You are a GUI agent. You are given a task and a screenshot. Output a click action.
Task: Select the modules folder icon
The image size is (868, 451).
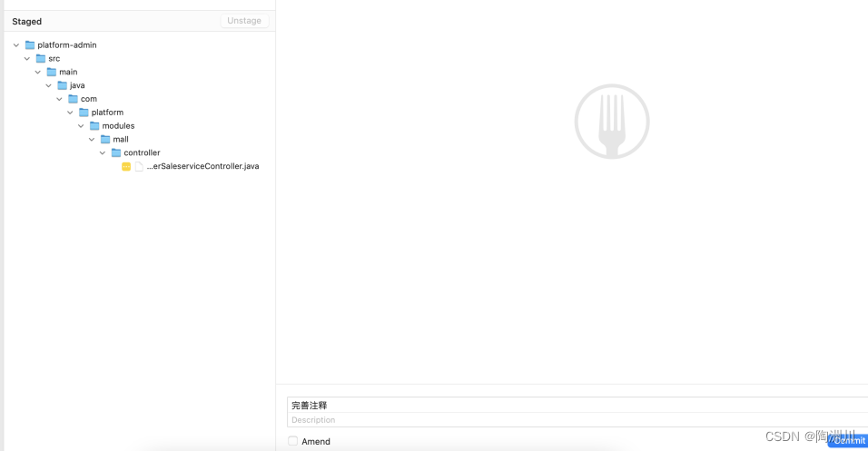pyautogui.click(x=94, y=125)
